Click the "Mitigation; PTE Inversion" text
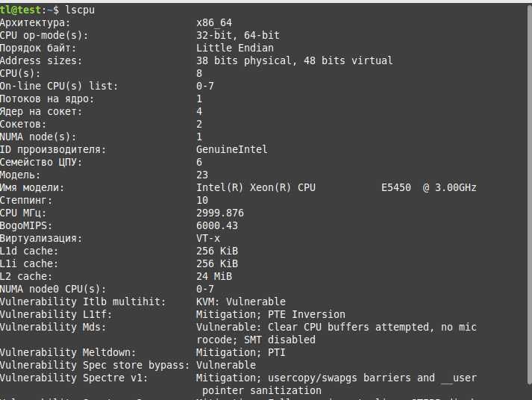The width and height of the screenshot is (532, 400). click(x=271, y=314)
